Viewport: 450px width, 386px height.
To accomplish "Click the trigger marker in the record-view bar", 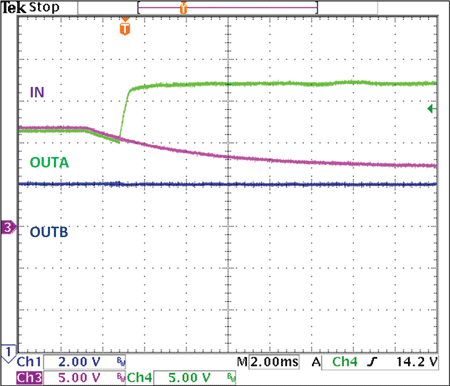I will coord(183,8).
